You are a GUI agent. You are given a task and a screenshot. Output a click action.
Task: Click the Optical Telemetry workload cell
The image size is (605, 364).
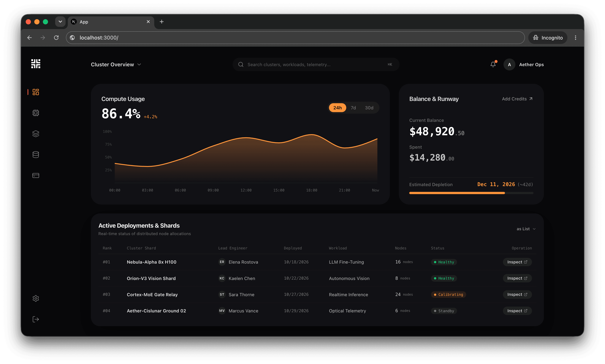(347, 311)
